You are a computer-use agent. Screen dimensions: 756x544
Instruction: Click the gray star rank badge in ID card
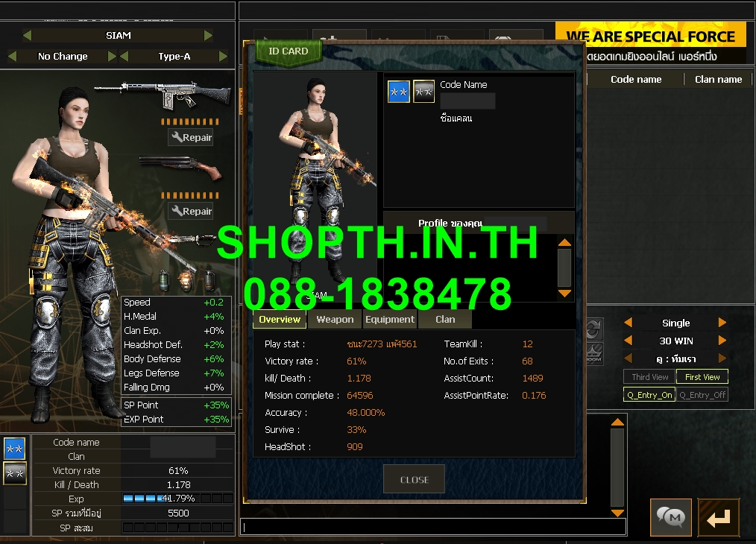click(x=423, y=92)
